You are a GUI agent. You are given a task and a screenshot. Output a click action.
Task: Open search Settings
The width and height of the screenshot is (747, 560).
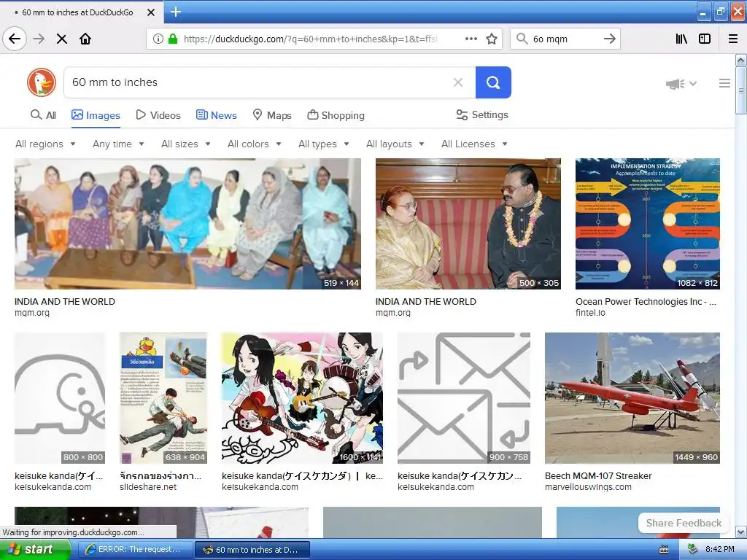pyautogui.click(x=482, y=114)
